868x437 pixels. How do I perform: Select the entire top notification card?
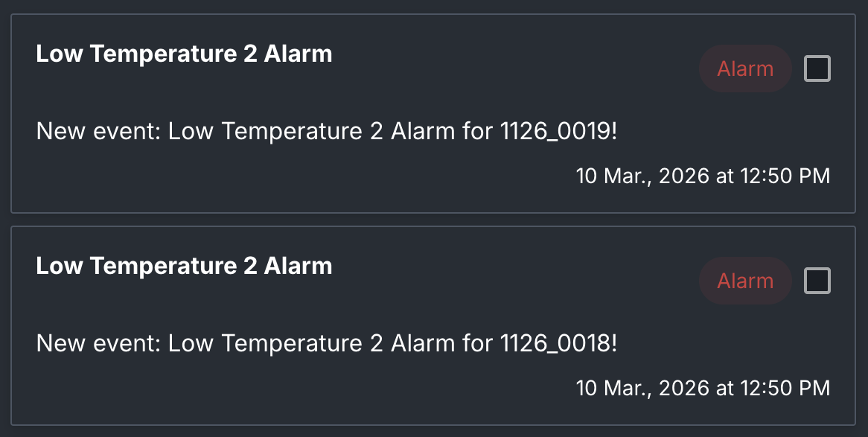pyautogui.click(x=434, y=113)
